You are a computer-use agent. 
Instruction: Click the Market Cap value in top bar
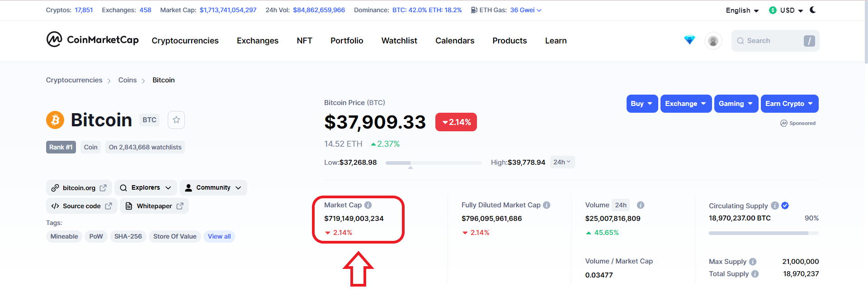pyautogui.click(x=228, y=10)
